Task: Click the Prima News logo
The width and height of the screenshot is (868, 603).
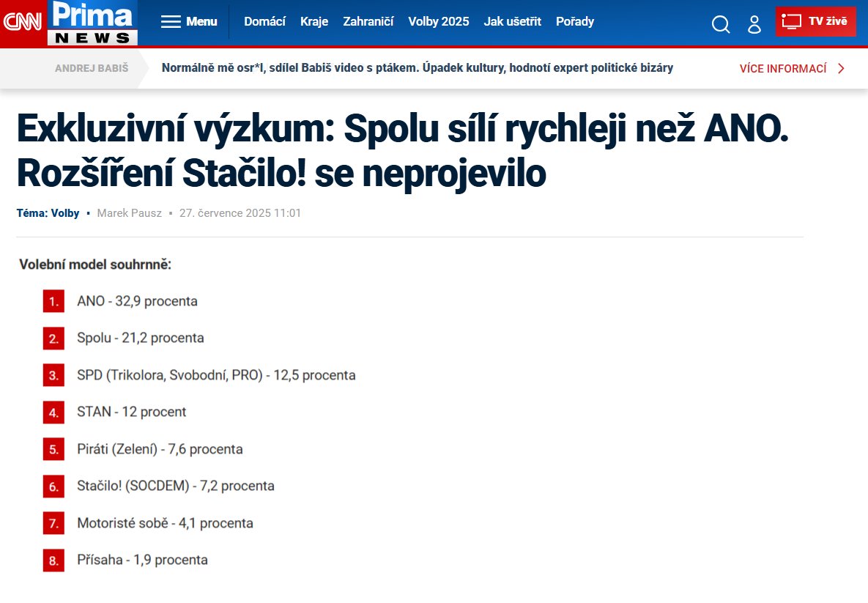Action: coord(91,21)
